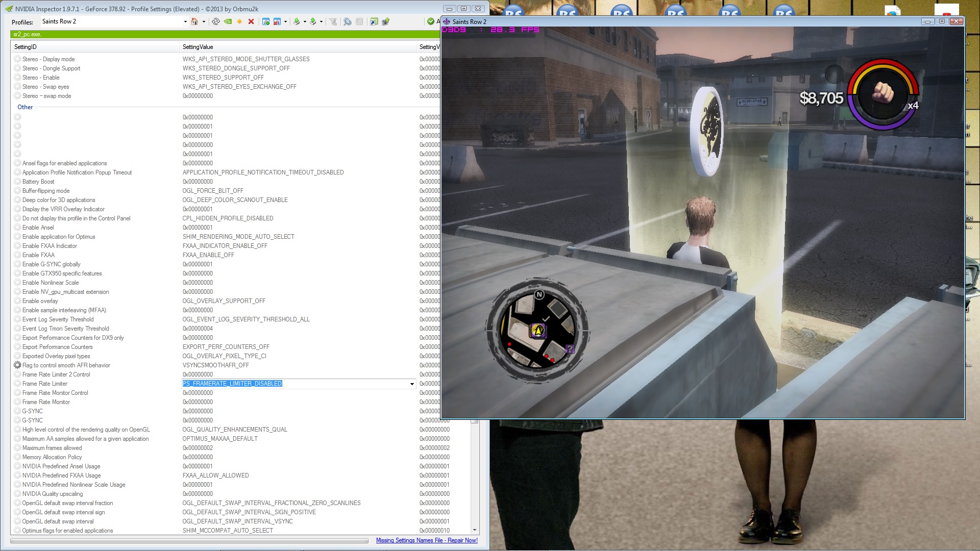
Task: Click the import profile icon
Action: 313,21
